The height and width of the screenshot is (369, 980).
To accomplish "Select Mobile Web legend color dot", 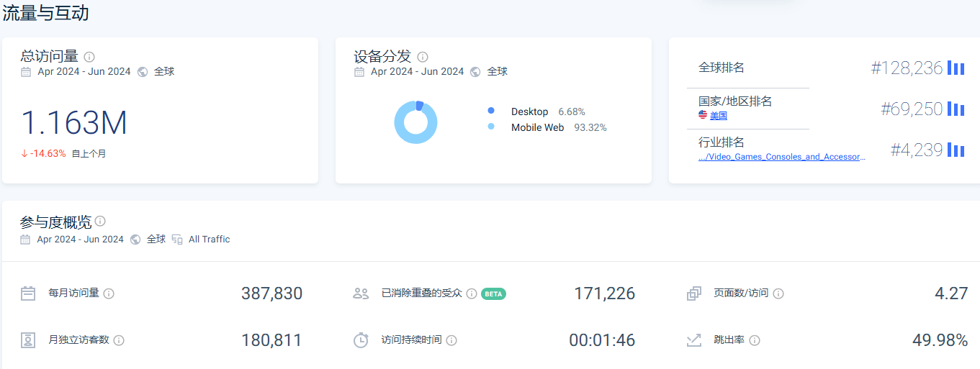I will tap(491, 127).
